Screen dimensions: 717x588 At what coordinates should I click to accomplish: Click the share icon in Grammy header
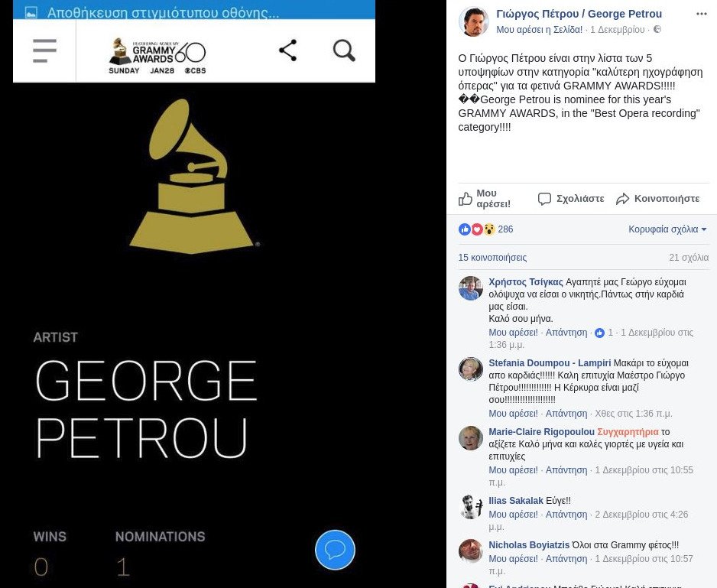click(x=287, y=50)
